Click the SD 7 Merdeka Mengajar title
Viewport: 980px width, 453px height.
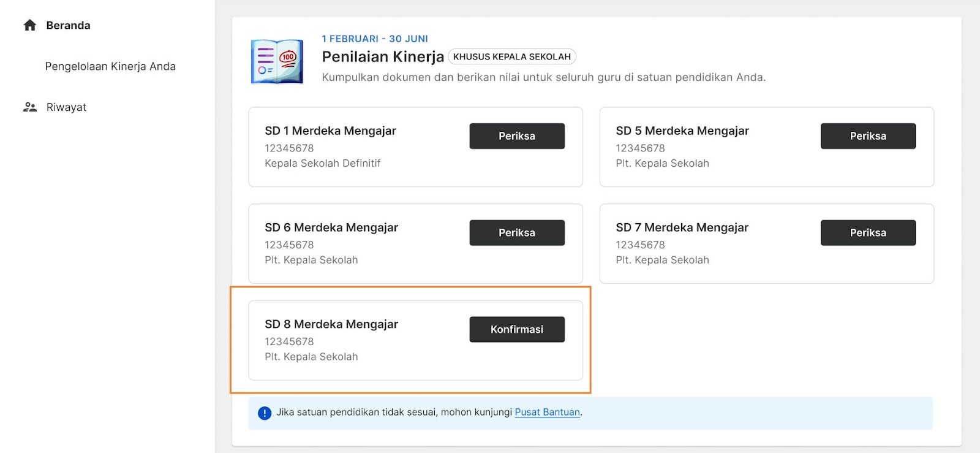pos(682,227)
